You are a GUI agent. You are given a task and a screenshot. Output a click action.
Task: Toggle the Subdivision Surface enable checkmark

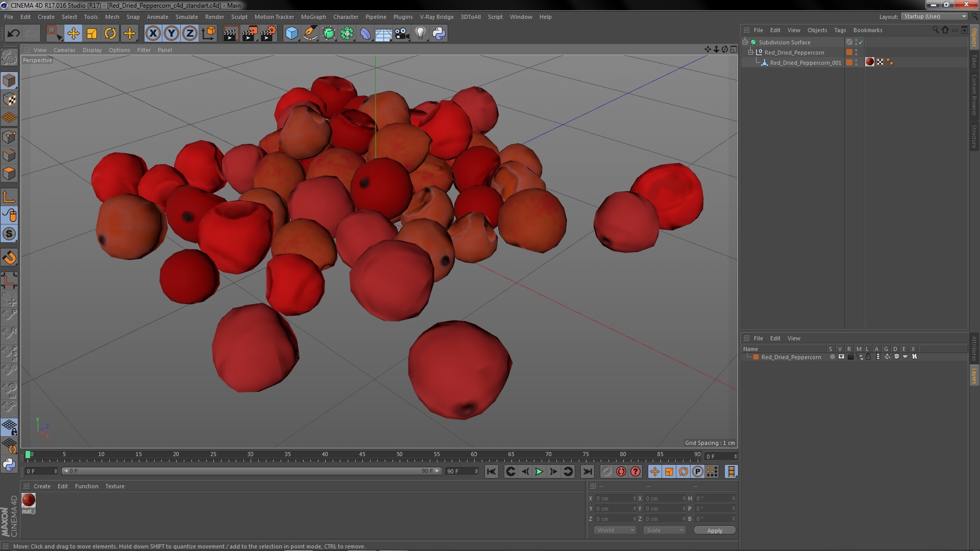click(x=861, y=42)
